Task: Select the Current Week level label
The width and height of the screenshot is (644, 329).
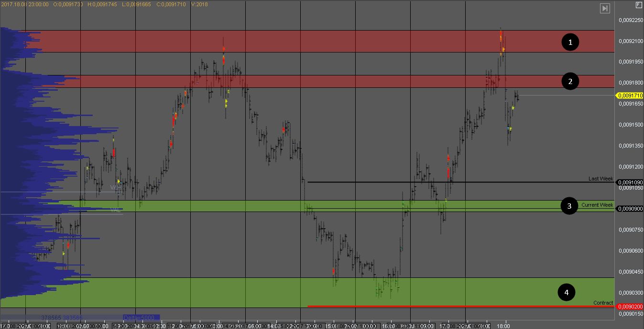Action: (597, 205)
